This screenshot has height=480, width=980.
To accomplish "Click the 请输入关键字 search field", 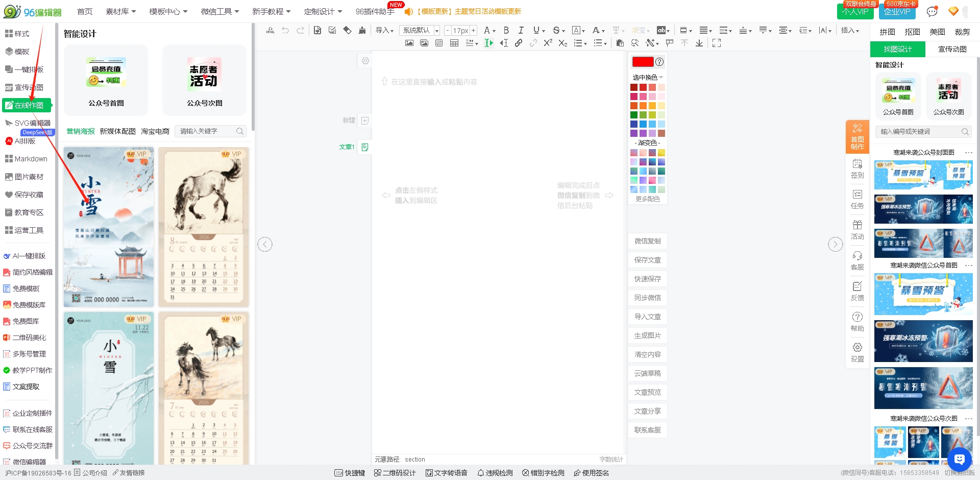I will click(x=206, y=131).
